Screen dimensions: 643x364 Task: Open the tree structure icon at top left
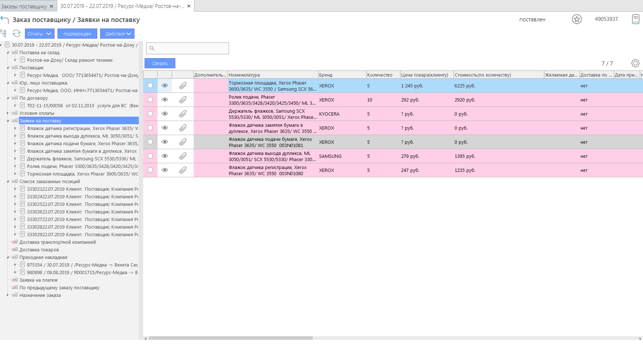pyautogui.click(x=4, y=34)
